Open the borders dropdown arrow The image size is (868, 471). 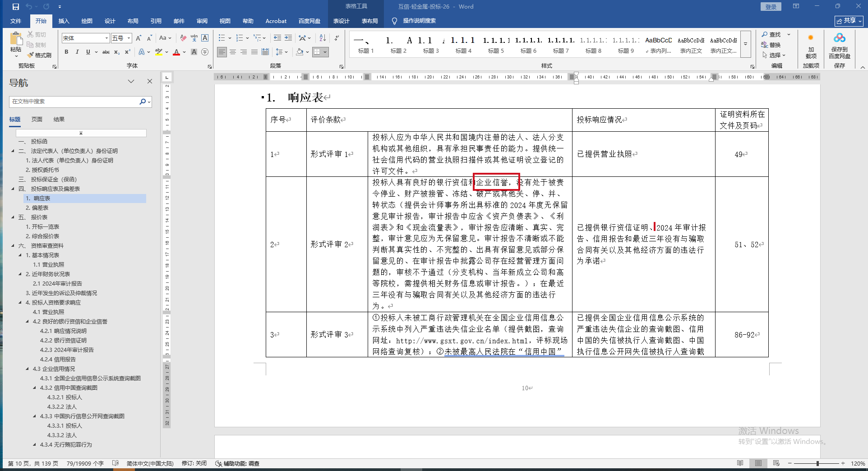click(325, 52)
